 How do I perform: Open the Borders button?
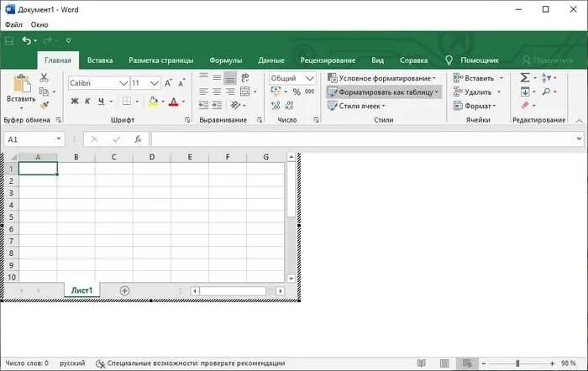[127, 102]
